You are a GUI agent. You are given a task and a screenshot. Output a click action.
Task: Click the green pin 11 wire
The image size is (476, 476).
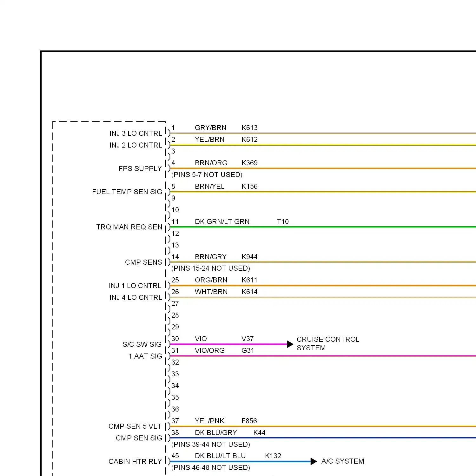(x=323, y=227)
